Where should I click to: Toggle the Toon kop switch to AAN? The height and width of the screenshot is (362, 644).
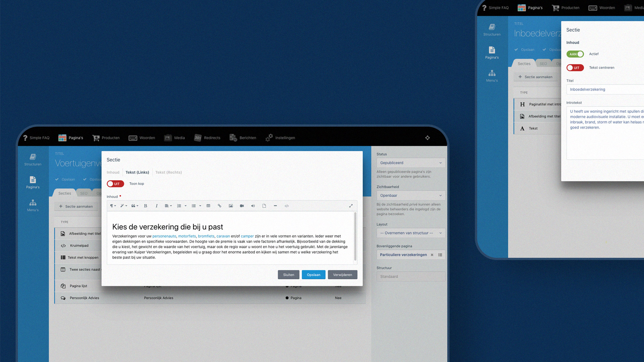click(x=114, y=183)
